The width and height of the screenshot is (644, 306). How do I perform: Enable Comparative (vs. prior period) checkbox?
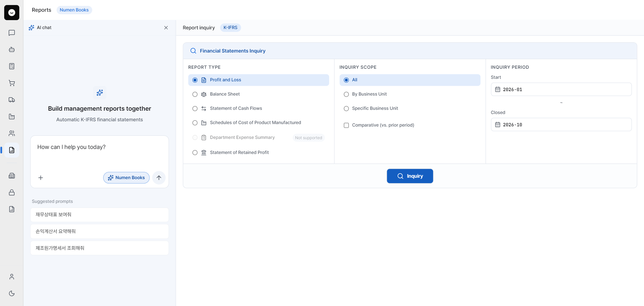pyautogui.click(x=346, y=125)
